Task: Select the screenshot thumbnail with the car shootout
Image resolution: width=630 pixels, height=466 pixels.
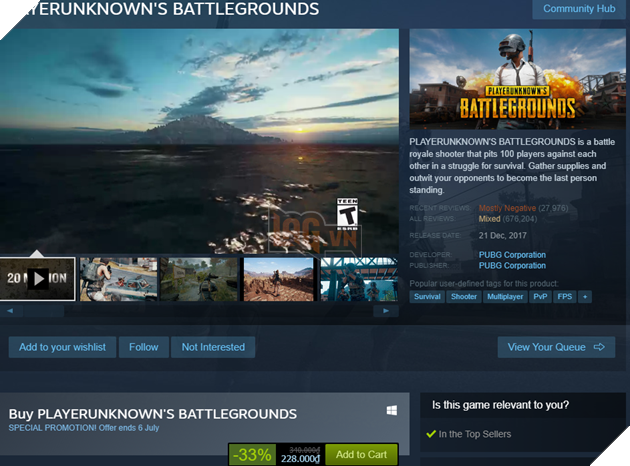Action: [x=118, y=279]
